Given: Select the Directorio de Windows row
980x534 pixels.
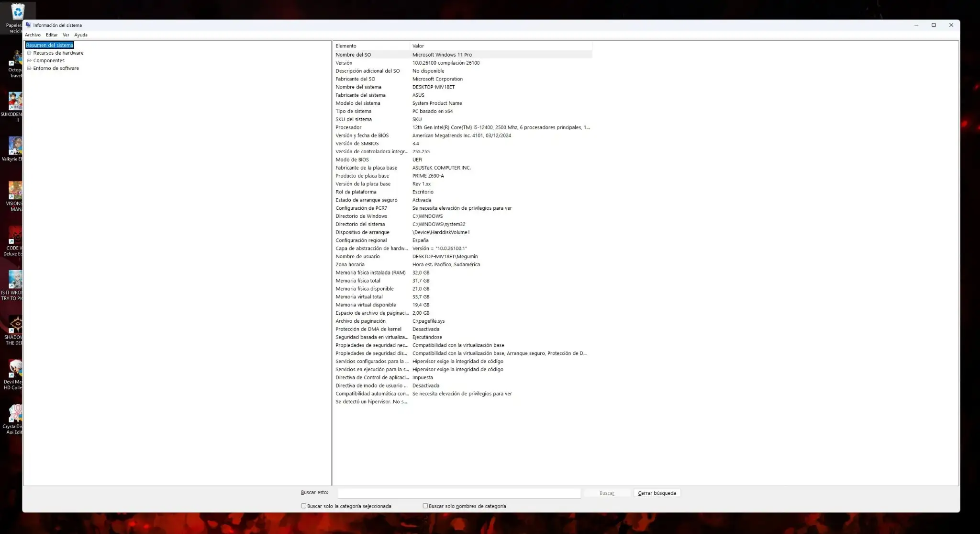Looking at the screenshot, I should 463,216.
